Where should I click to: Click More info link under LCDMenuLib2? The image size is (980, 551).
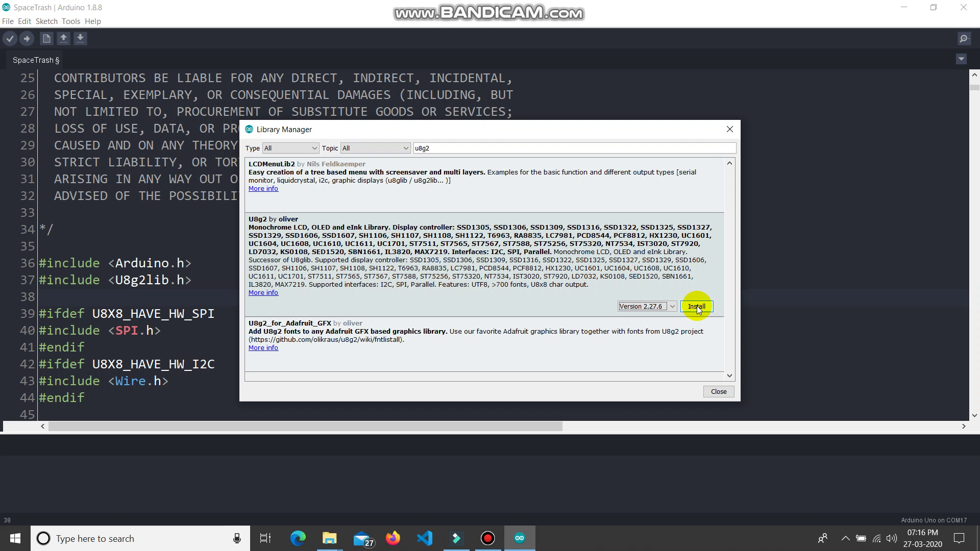(262, 188)
